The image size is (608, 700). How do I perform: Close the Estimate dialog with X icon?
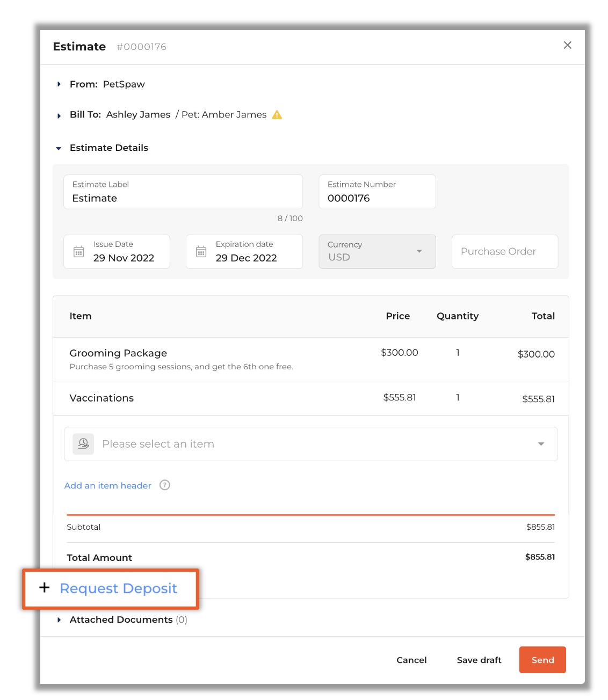567,45
